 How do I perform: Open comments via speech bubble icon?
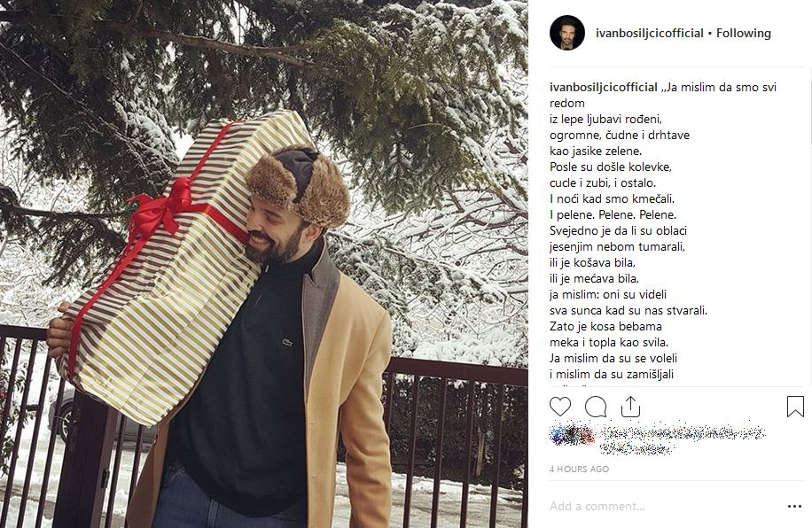coord(596,407)
